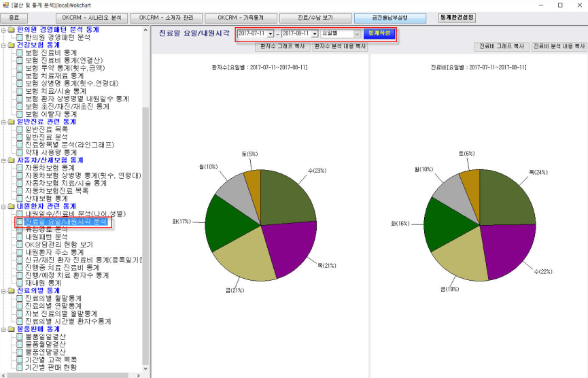Image resolution: width=588 pixels, height=378 pixels.
Task: Select 자동차보험진료 목록 row
Action: [56, 191]
